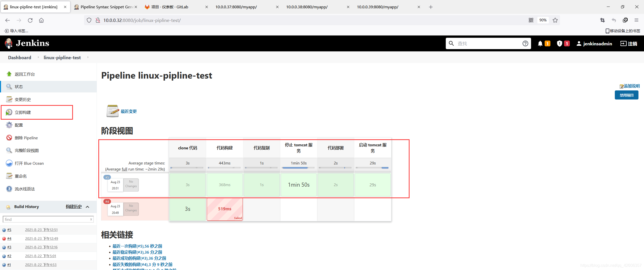The height and width of the screenshot is (270, 644).
Task: Open build #5 in build history
Action: tap(9, 230)
